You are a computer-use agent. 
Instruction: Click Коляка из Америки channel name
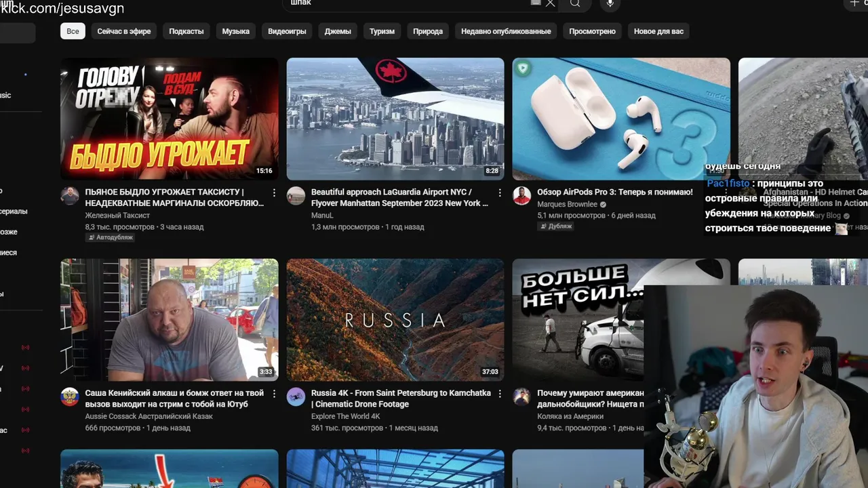point(570,416)
